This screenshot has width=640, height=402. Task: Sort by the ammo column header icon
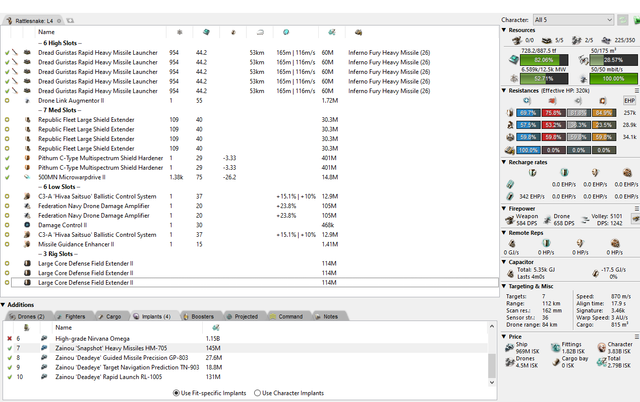click(x=358, y=32)
